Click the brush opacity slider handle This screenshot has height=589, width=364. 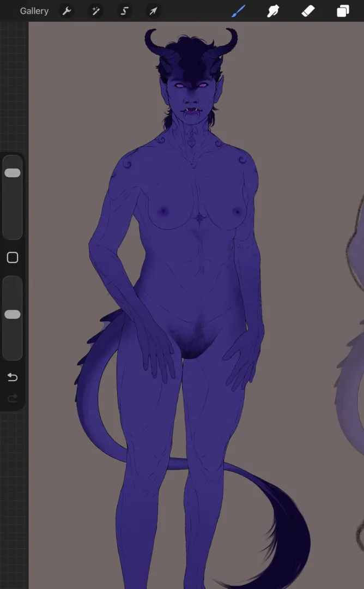13,315
